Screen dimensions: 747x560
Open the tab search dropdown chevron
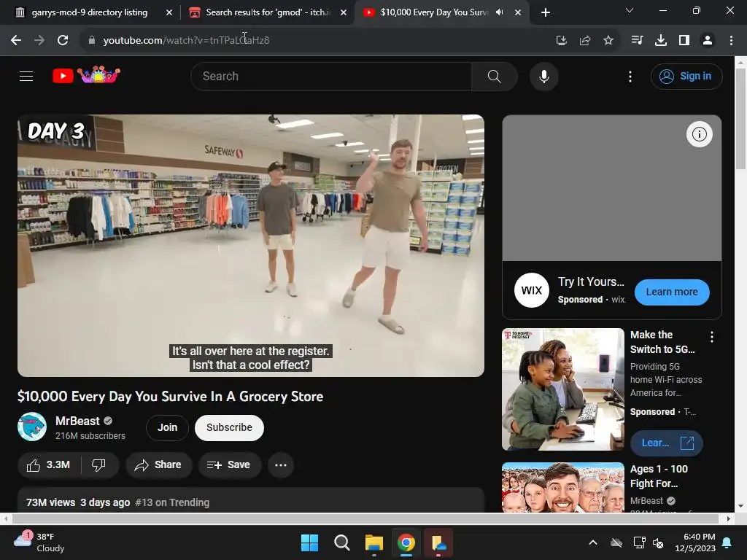(x=630, y=10)
